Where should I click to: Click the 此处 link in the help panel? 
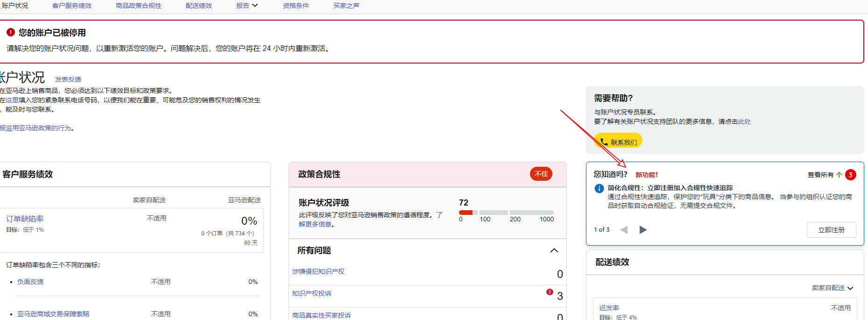click(745, 121)
